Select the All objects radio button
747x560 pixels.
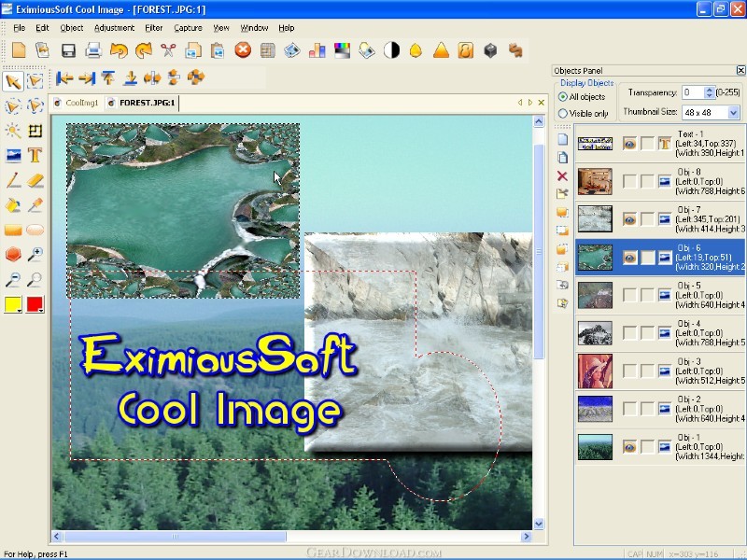(x=563, y=97)
